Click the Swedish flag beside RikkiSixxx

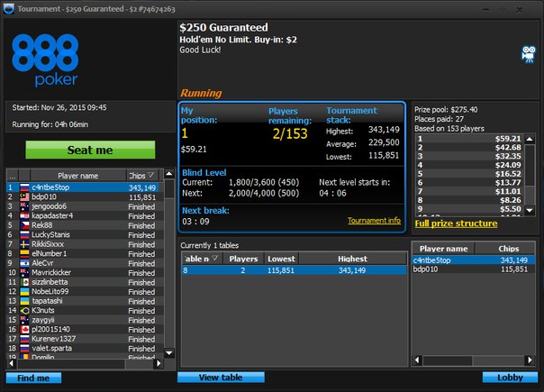(x=24, y=244)
